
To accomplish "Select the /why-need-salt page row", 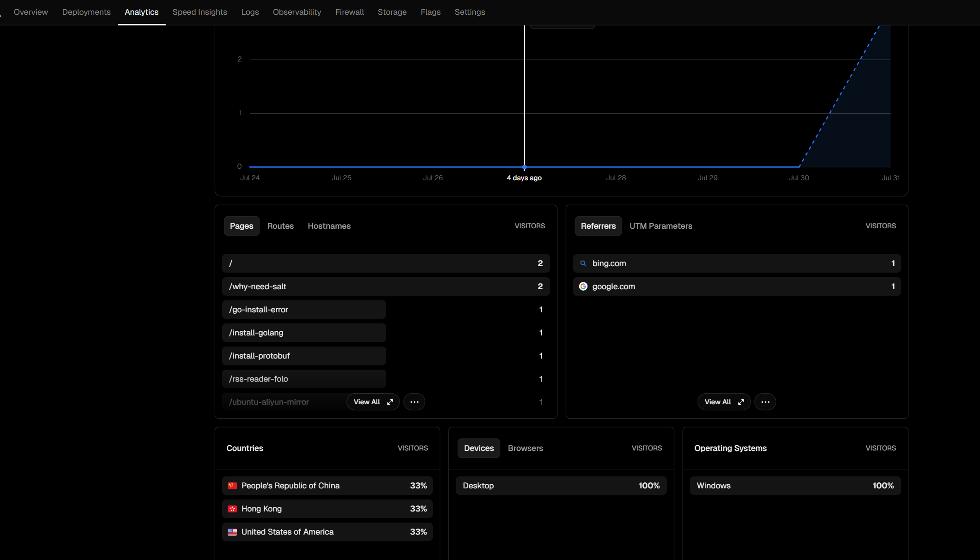I will point(386,286).
